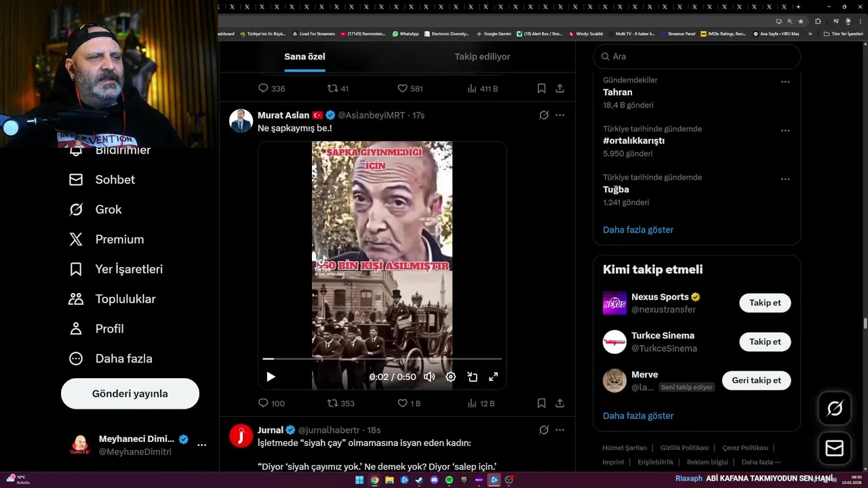Click Gönderi yayınla button

pyautogui.click(x=130, y=394)
